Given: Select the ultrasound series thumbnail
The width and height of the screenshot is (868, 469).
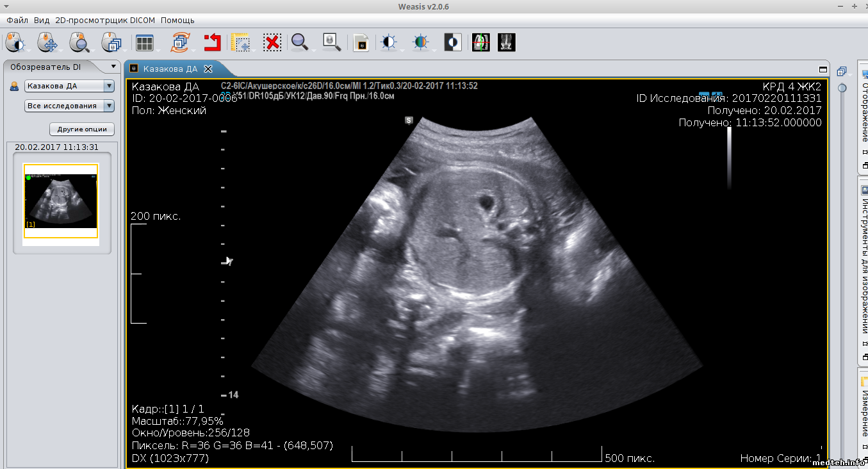Looking at the screenshot, I should tap(61, 201).
